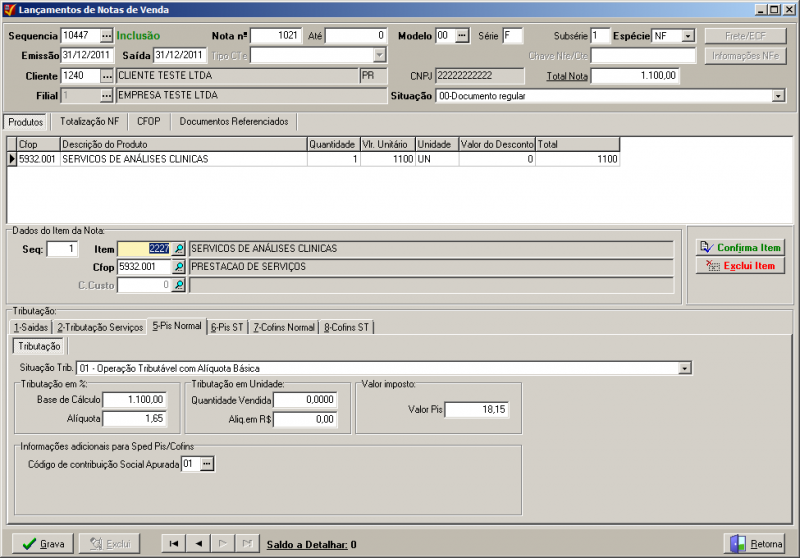Open the Documentos Referenciados tab
Image resolution: width=800 pixels, height=558 pixels.
(234, 121)
